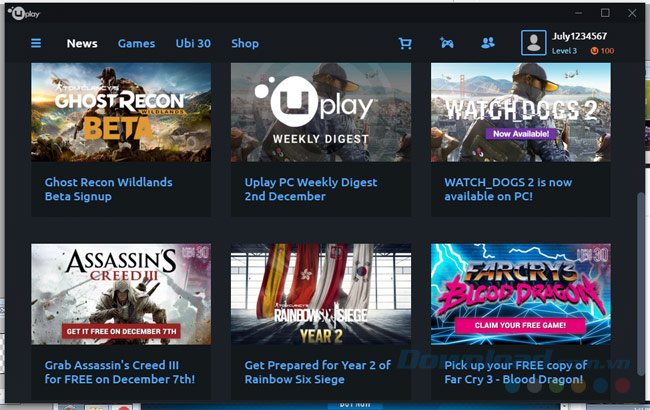Click the orange Uplay units coin icon
Screen dimensions: 650x410
pos(594,51)
